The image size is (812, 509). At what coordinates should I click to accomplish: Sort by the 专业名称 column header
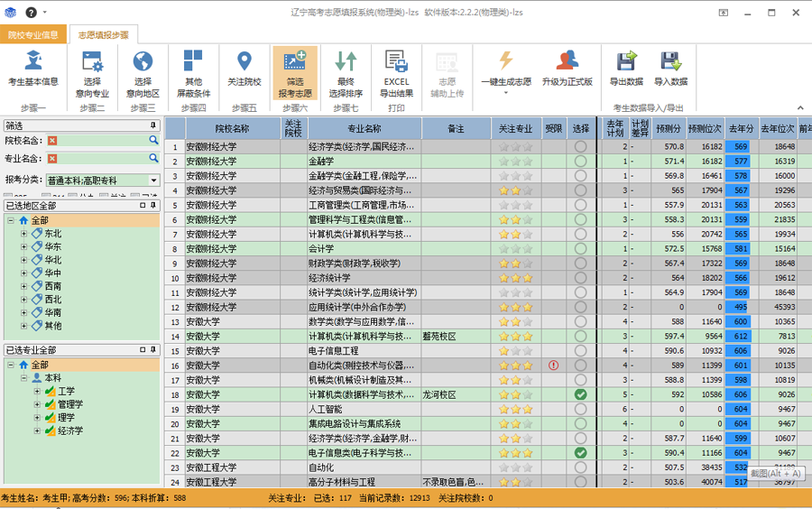click(x=364, y=128)
